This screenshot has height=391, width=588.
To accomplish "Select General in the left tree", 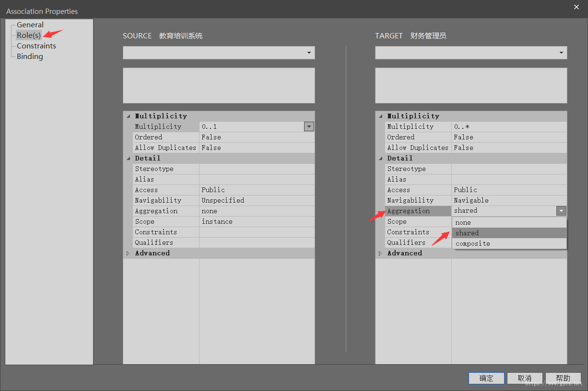I will coord(30,25).
